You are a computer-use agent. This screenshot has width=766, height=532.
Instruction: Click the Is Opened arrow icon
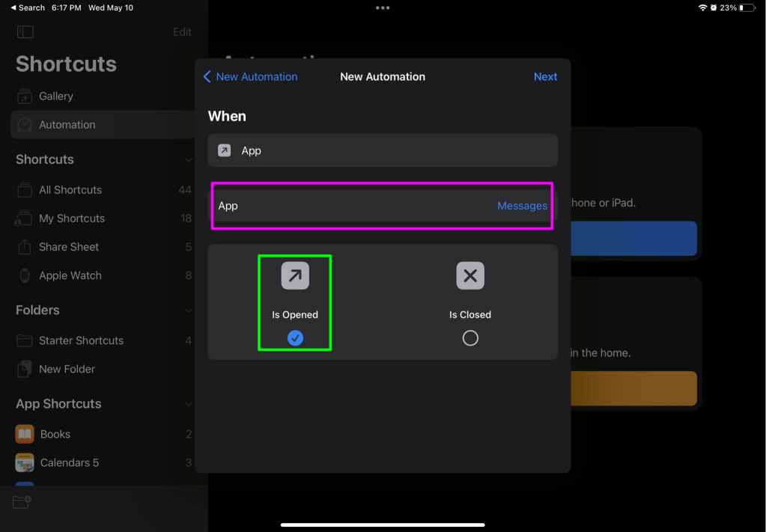coord(295,276)
